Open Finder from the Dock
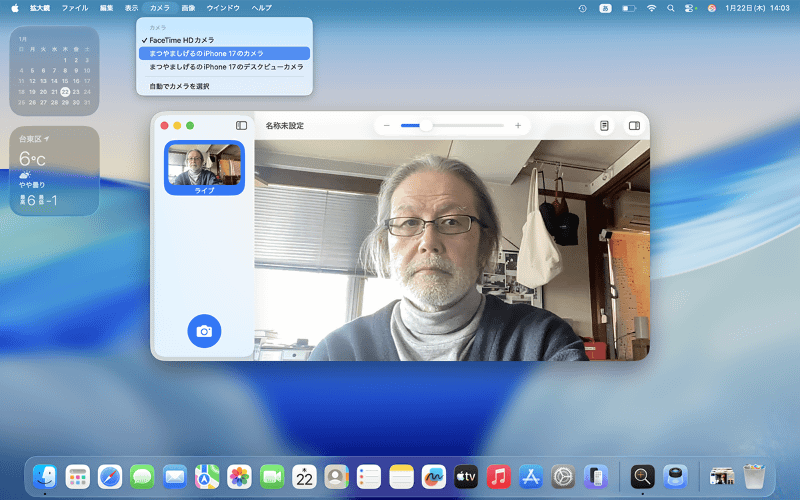800x500 pixels. tap(45, 477)
